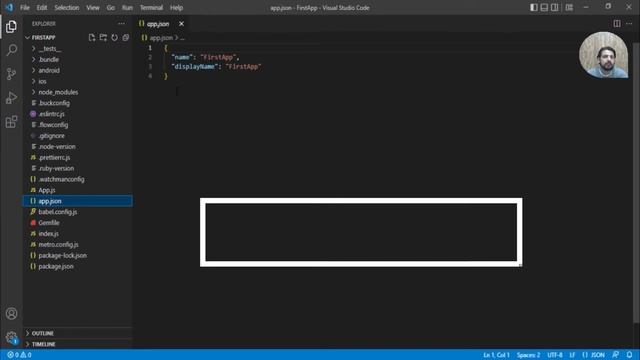The height and width of the screenshot is (360, 640).
Task: Open the Help menu
Action: coord(176,7)
